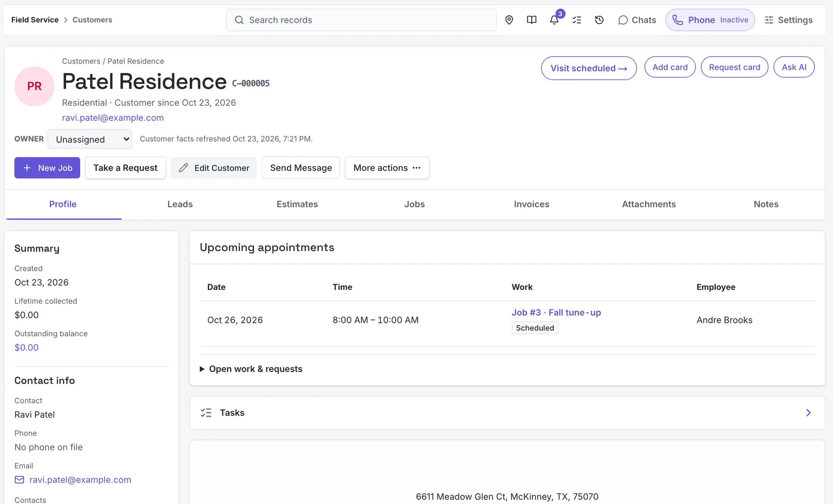
Task: Switch to the Estimates tab
Action: pyautogui.click(x=297, y=204)
